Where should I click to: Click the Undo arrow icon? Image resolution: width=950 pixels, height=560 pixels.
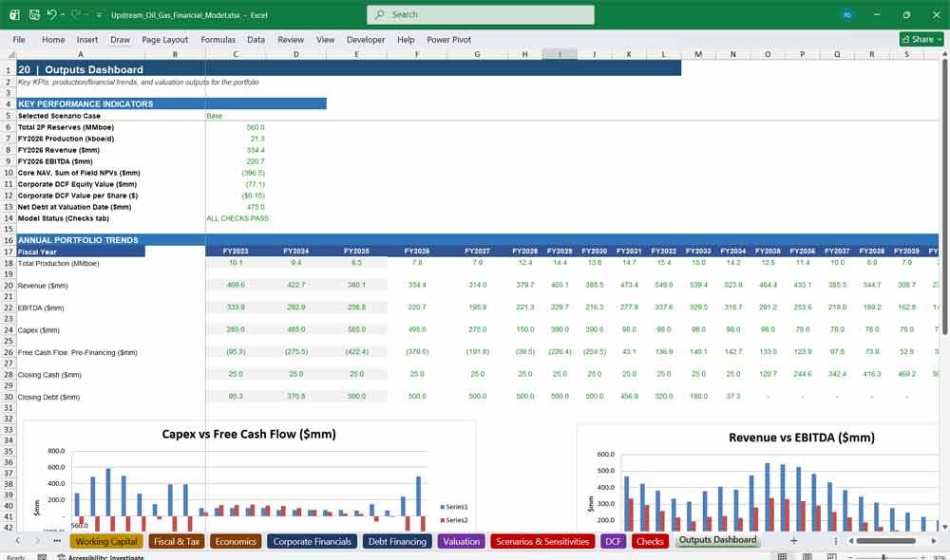tap(51, 14)
